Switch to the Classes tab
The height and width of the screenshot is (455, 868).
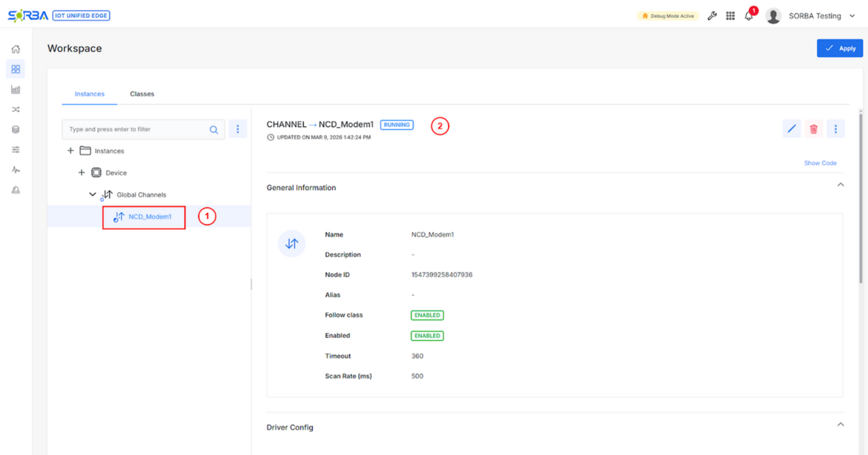(142, 94)
